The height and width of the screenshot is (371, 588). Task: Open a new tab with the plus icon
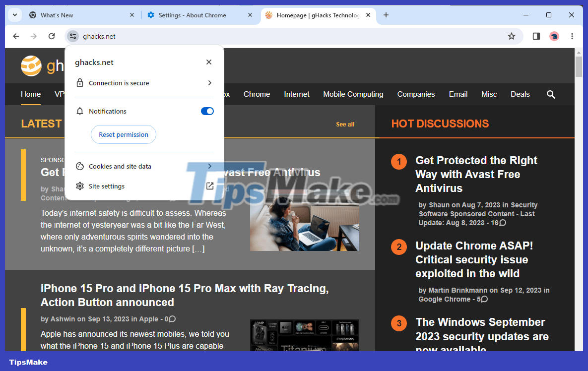[x=386, y=15]
